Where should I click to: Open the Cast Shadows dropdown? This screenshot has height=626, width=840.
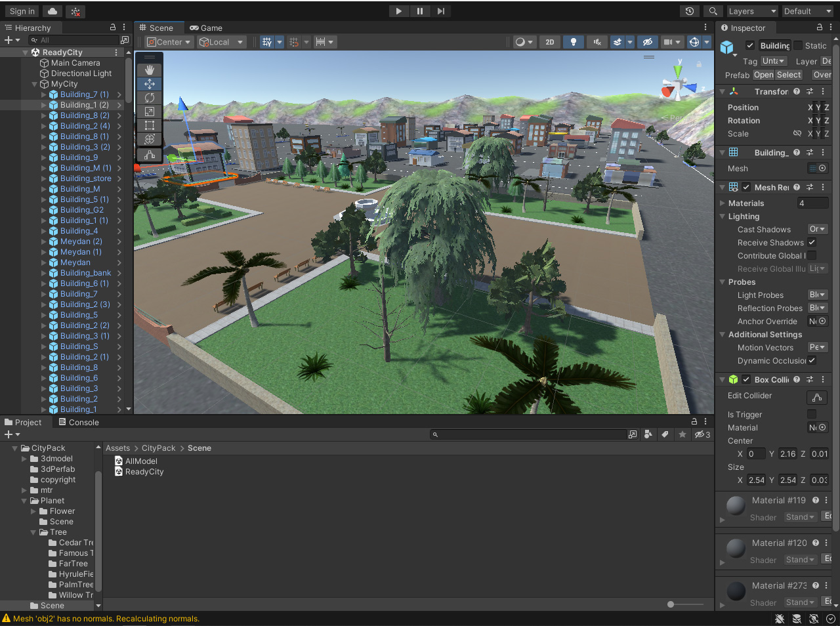coord(818,229)
